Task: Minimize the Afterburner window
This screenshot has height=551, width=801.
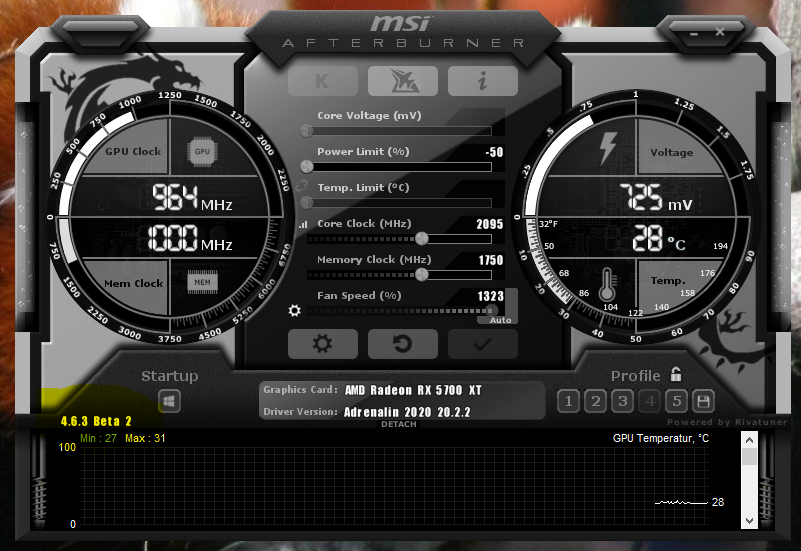Action: (x=693, y=34)
